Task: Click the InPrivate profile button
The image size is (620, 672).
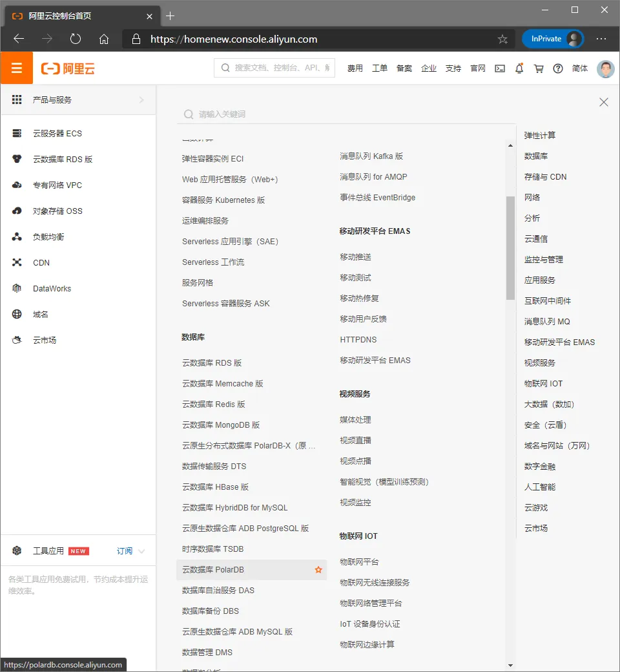Action: [553, 39]
